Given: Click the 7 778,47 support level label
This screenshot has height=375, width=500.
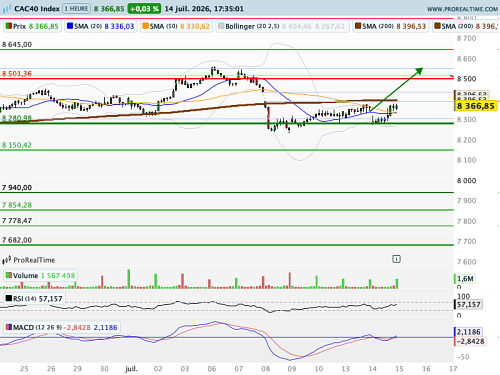Looking at the screenshot, I should point(17,221).
